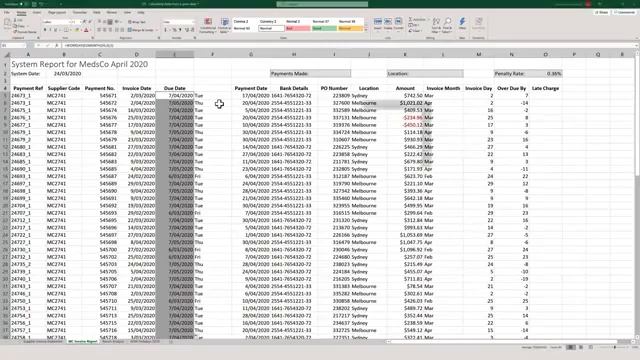Open the File tab
The height and width of the screenshot is (360, 640).
[7, 13]
